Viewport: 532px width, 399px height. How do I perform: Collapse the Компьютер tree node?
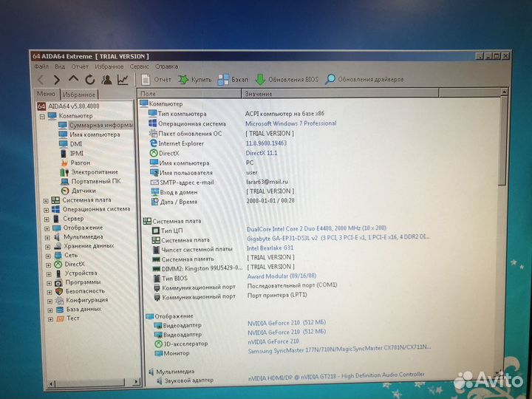coord(42,116)
